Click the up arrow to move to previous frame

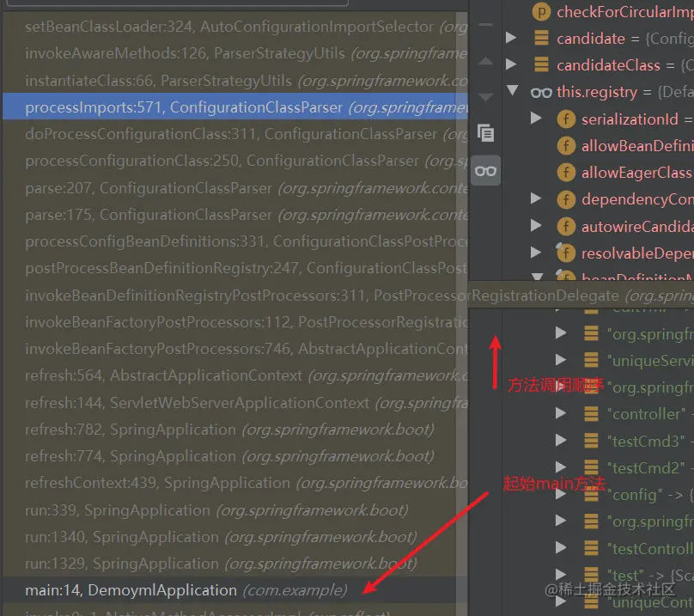pyautogui.click(x=485, y=61)
